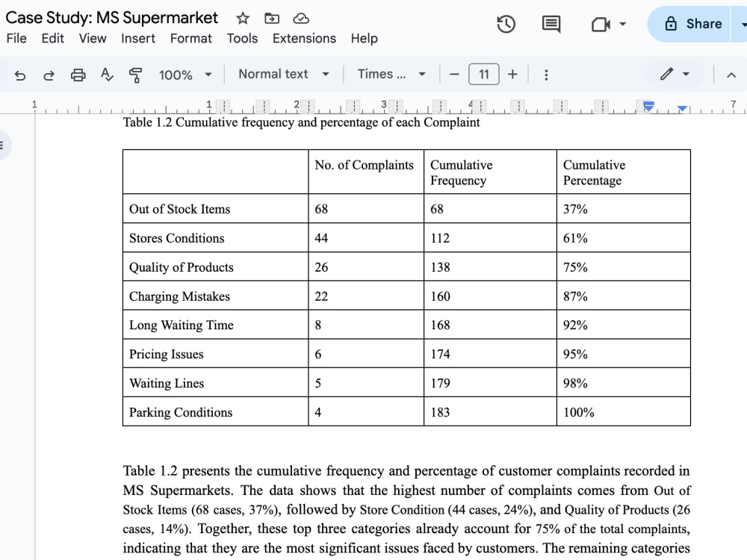Open editing mode dropdown arrow
The image size is (747, 560).
point(686,74)
